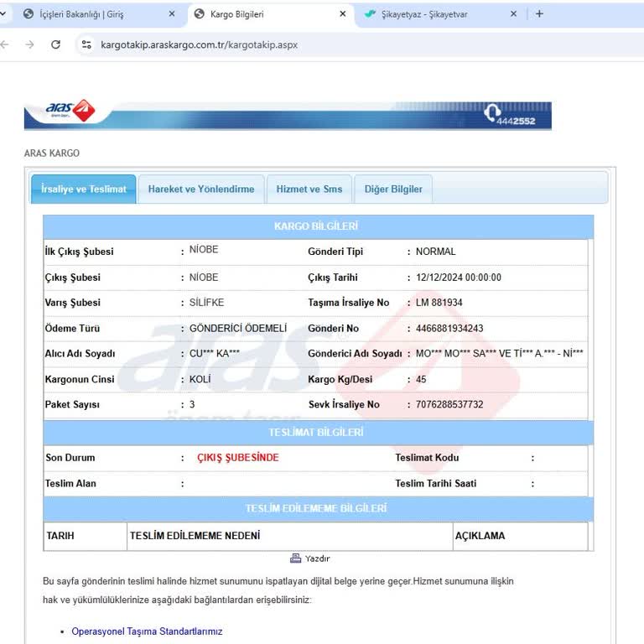The image size is (644, 644).
Task: Click the Ödeme Türü label
Action: tap(72, 328)
